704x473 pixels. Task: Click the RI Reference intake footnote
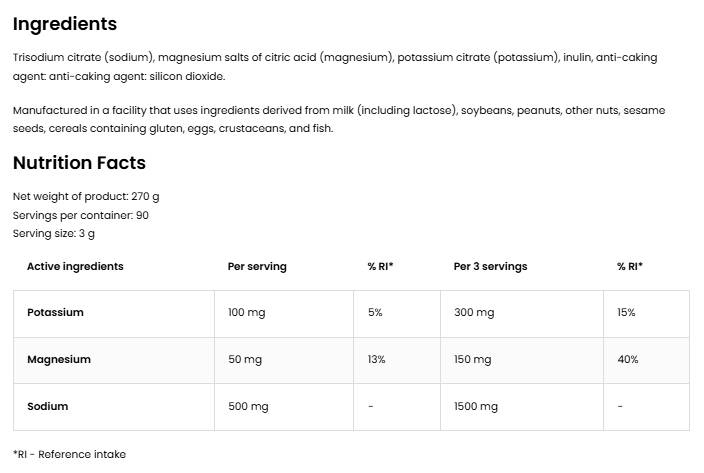pyautogui.click(x=69, y=454)
